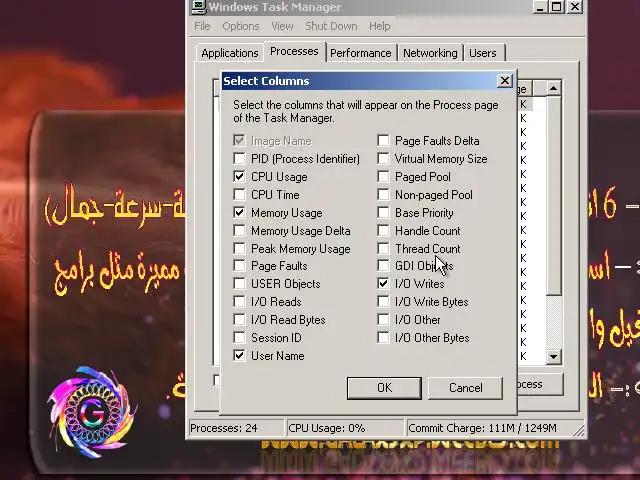640x480 pixels.
Task: Tick the Session ID checkbox
Action: [239, 337]
